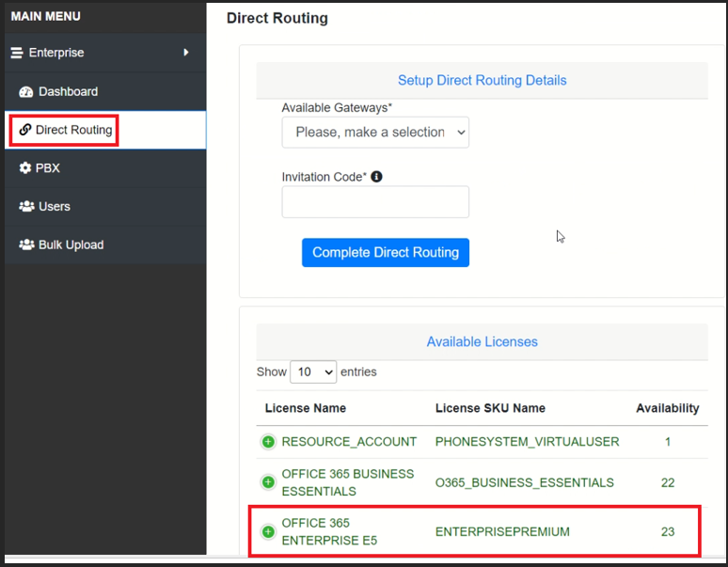Image resolution: width=728 pixels, height=567 pixels.
Task: Click the Dashboard gauge icon
Action: (26, 92)
